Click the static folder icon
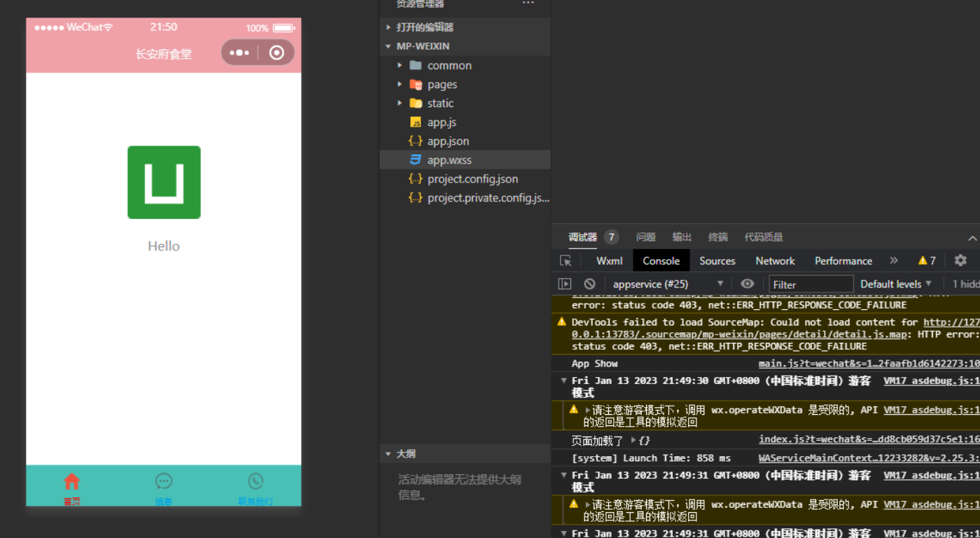This screenshot has width=980, height=538. click(416, 103)
